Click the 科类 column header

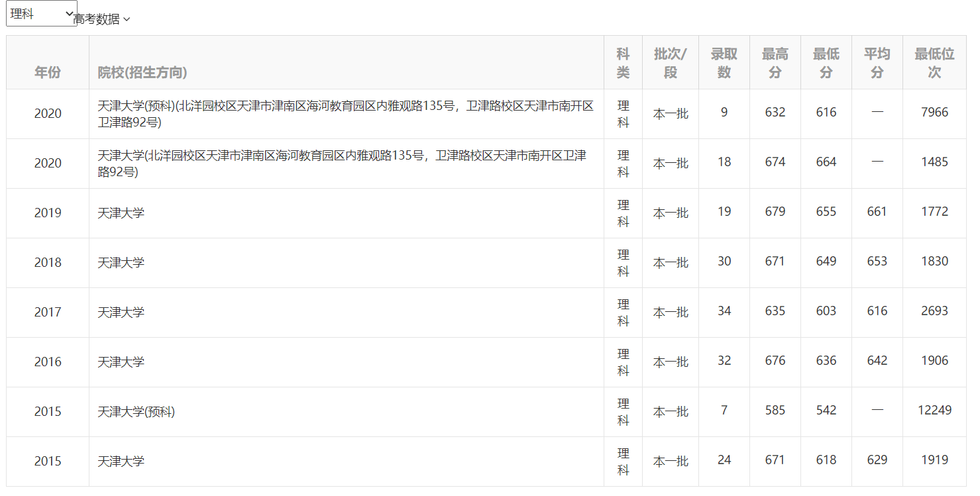click(623, 63)
